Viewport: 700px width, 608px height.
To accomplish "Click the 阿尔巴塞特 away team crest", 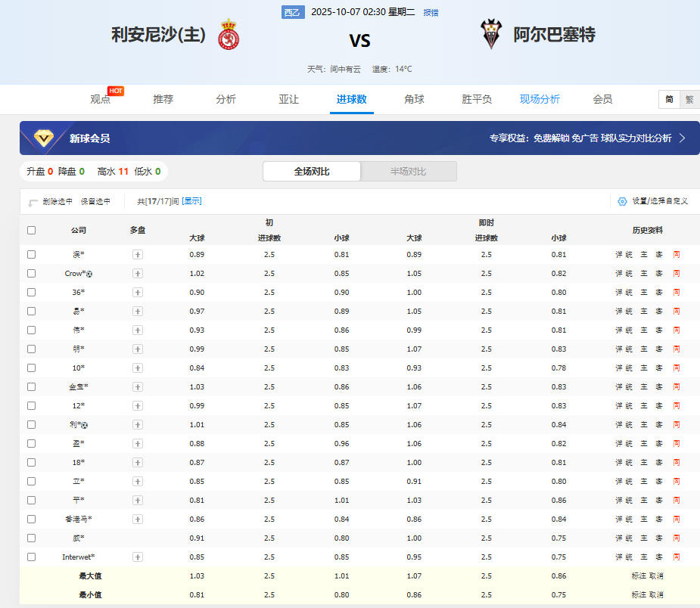I will tap(490, 34).
